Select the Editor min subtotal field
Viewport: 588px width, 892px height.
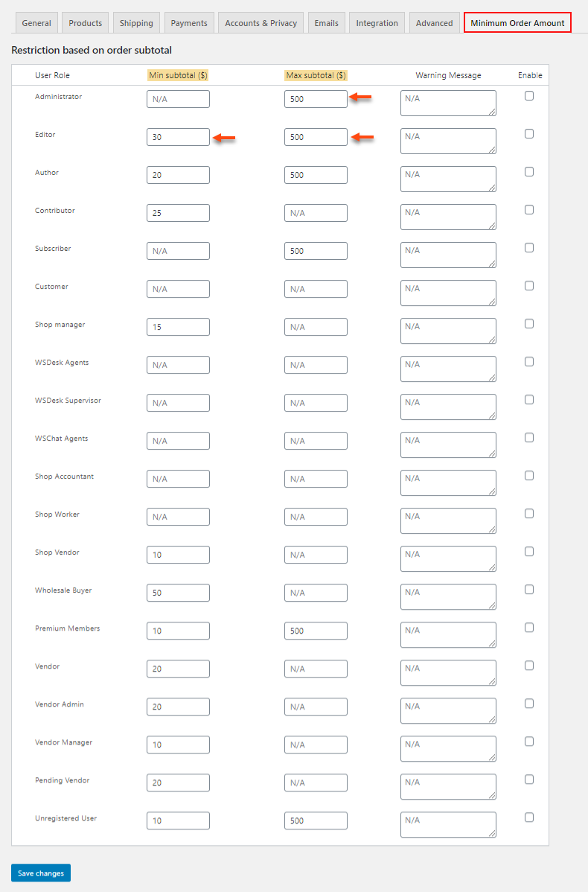178,137
